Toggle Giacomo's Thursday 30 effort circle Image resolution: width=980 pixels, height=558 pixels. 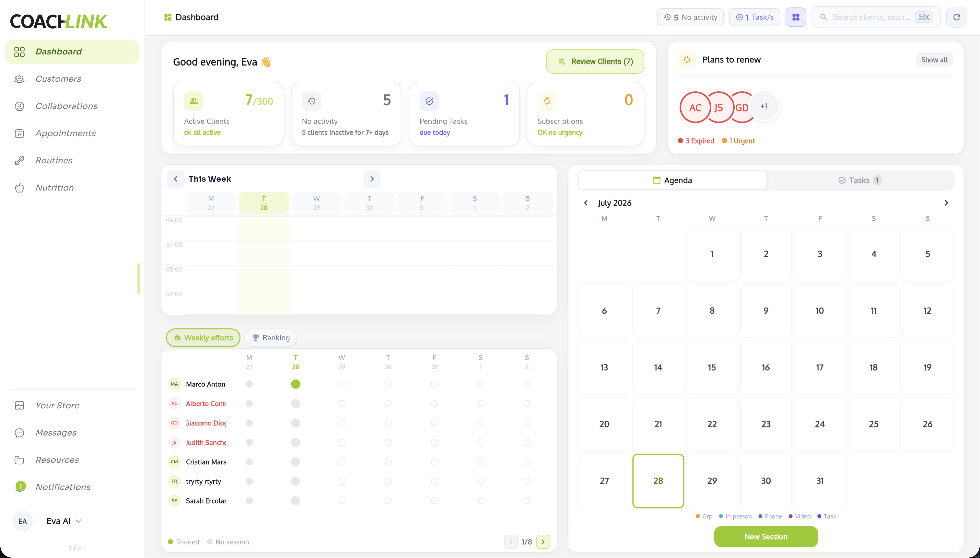click(388, 423)
